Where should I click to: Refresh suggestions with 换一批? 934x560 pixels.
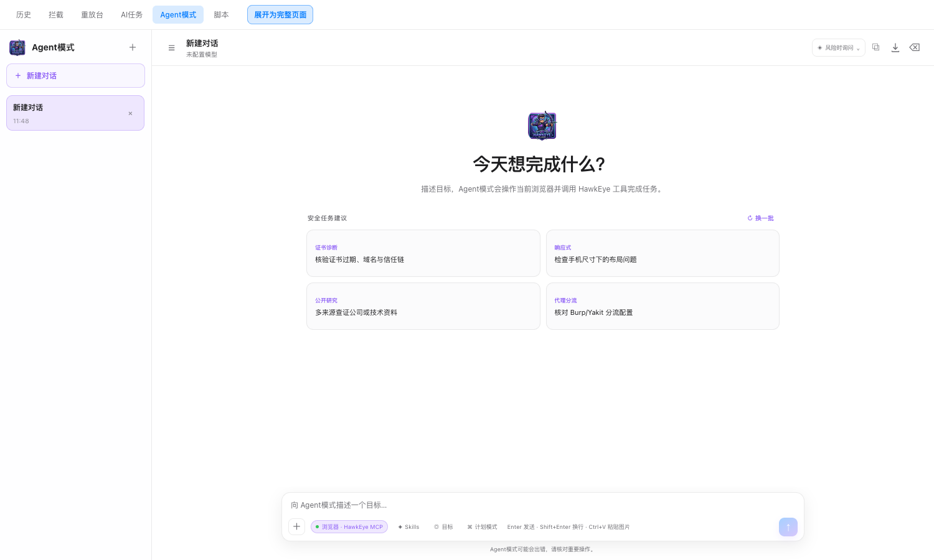click(761, 218)
